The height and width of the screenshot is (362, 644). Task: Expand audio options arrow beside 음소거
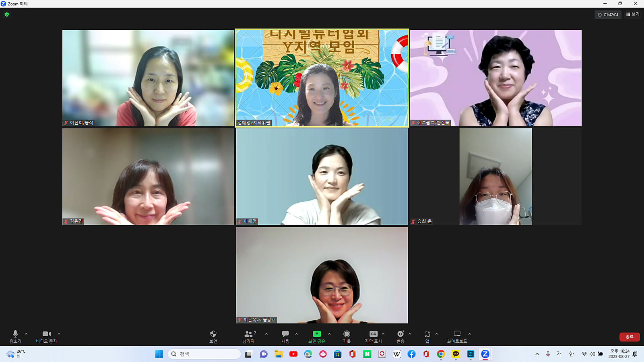[26, 334]
